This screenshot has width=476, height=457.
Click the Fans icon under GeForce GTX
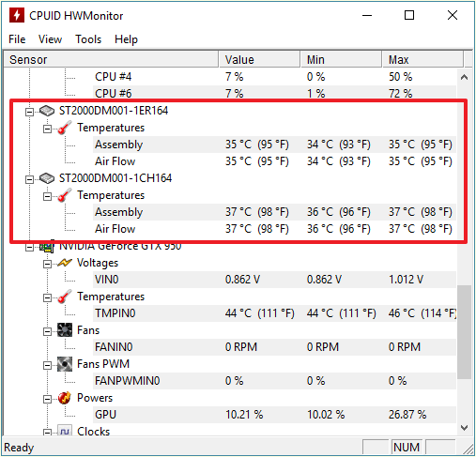coord(65,330)
